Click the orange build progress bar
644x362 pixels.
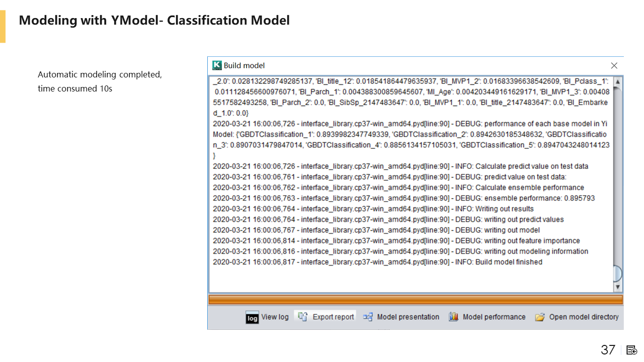[416, 300]
